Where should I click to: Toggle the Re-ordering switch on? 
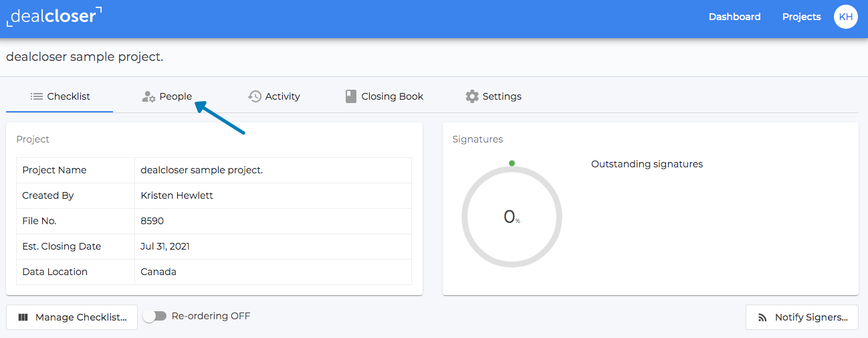pos(155,316)
